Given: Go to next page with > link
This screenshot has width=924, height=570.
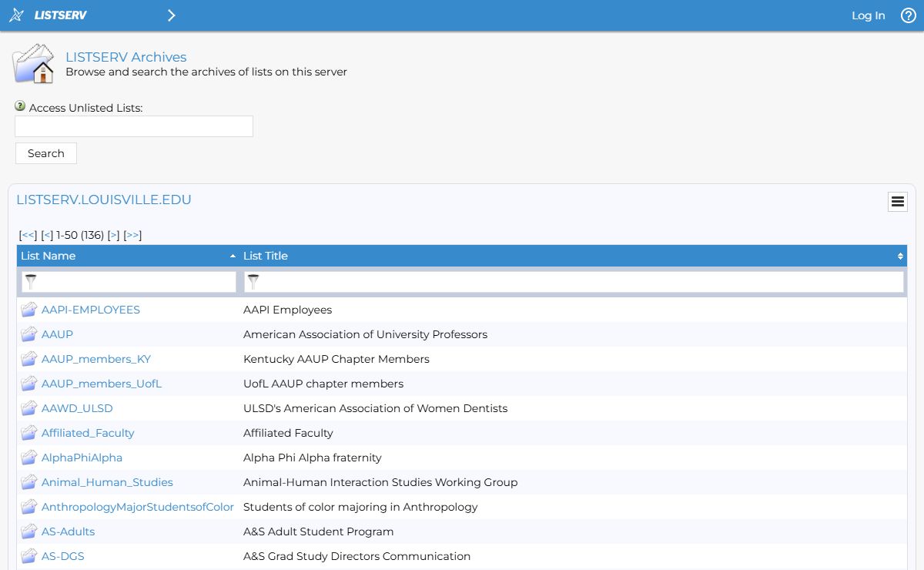Looking at the screenshot, I should pos(113,235).
